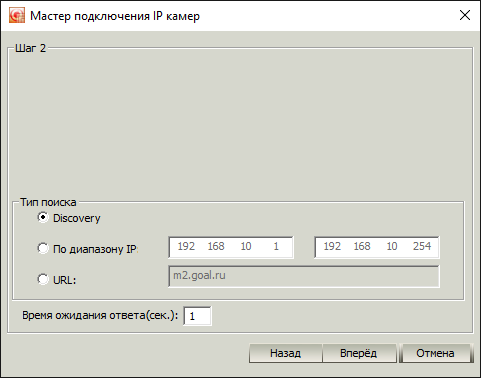This screenshot has height=378, width=481.
Task: Go forward with the Вперёд button
Action: (359, 353)
